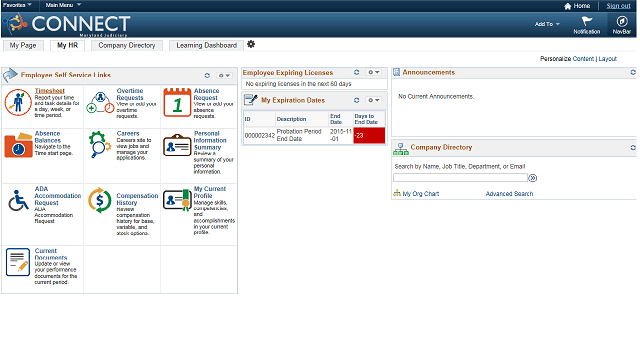Click the My Org Chart icon
640x360 pixels.
[397, 193]
